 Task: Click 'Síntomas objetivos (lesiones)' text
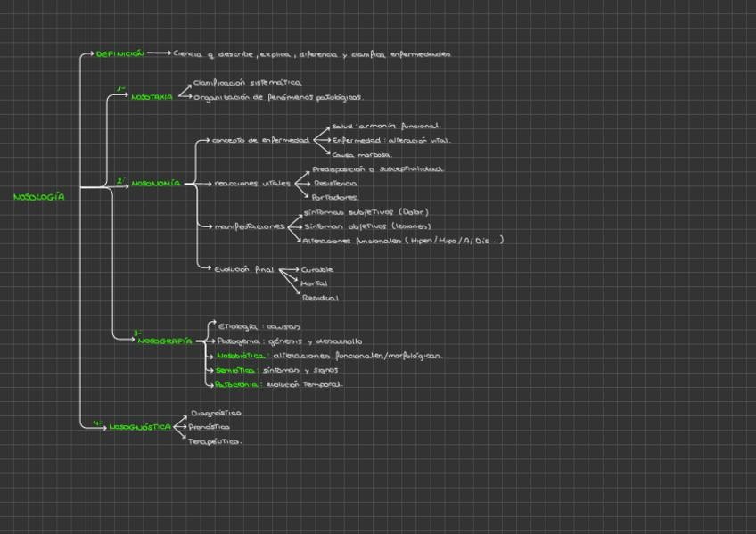367,226
